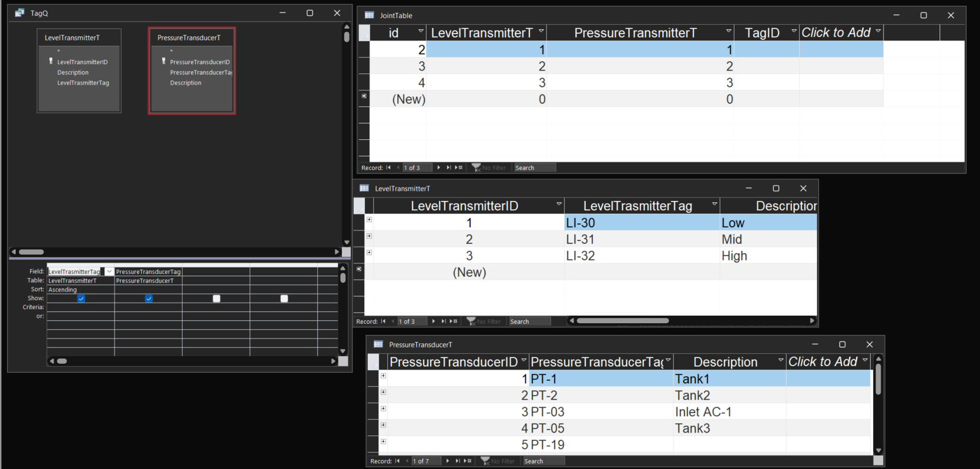Expand subdatasheet for PT-19 row
This screenshot has height=469, width=980.
pyautogui.click(x=383, y=441)
